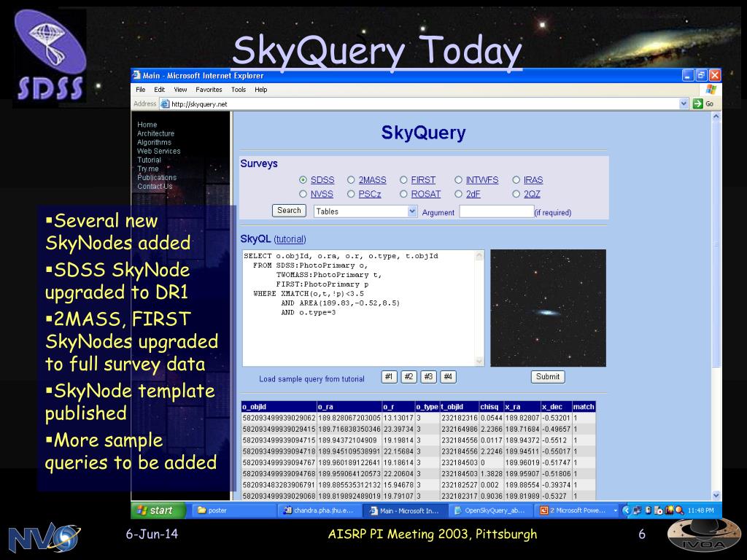Load sample query #3

coord(428,377)
